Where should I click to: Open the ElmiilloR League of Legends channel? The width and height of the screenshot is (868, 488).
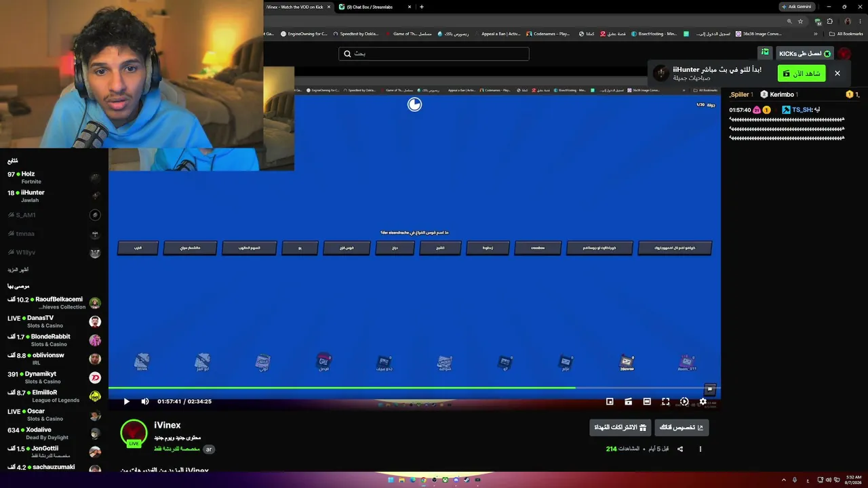pos(54,396)
